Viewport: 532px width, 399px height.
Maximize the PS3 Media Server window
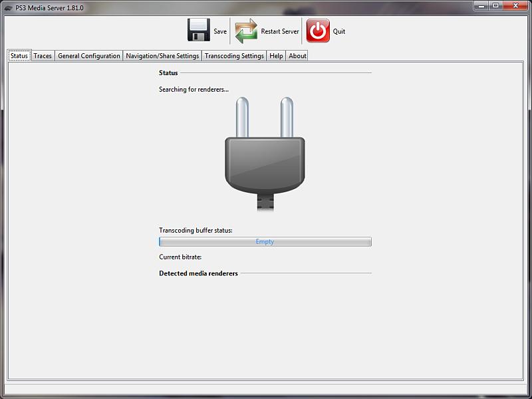(x=495, y=6)
